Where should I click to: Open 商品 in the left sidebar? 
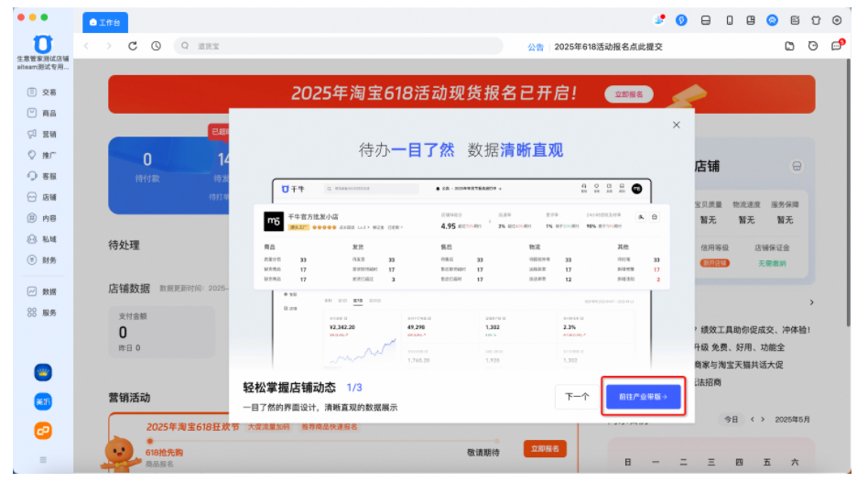(42, 113)
